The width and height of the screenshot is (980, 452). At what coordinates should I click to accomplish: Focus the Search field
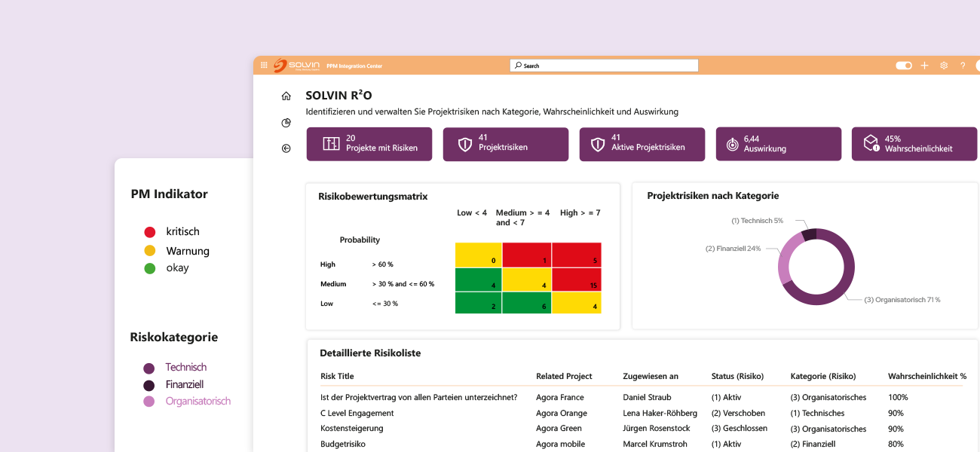[604, 66]
